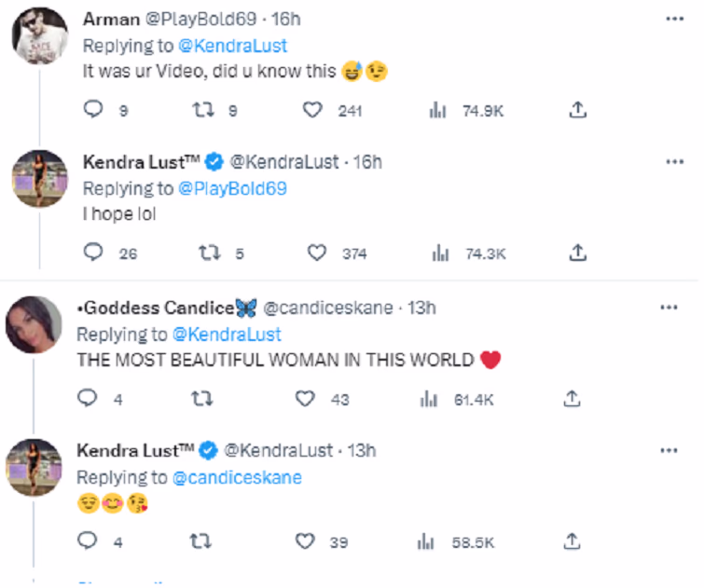The height and width of the screenshot is (588, 704).
Task: Open more options on 'I hope lol' tweet
Action: (x=675, y=162)
